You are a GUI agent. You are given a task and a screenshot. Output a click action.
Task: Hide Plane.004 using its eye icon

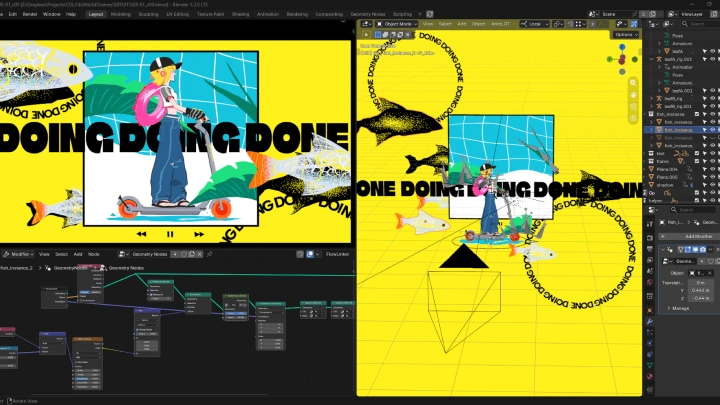[713, 169]
